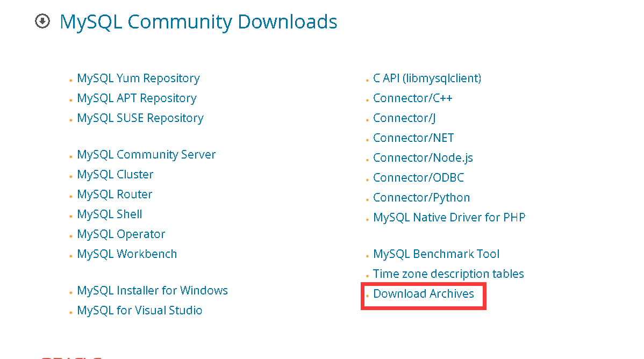Select MySQL Native Driver for PHP
The height and width of the screenshot is (359, 644).
coord(449,217)
